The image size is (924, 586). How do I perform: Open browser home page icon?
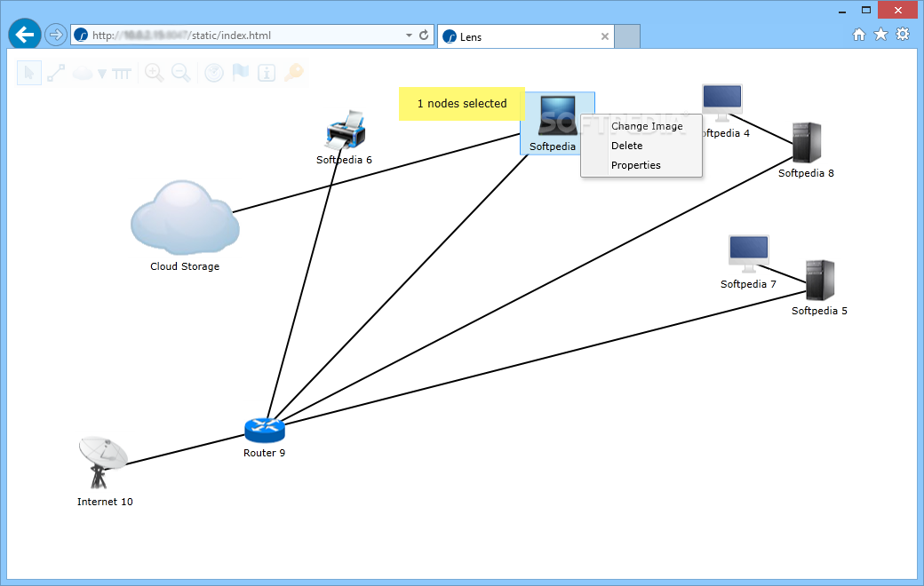pyautogui.click(x=859, y=34)
